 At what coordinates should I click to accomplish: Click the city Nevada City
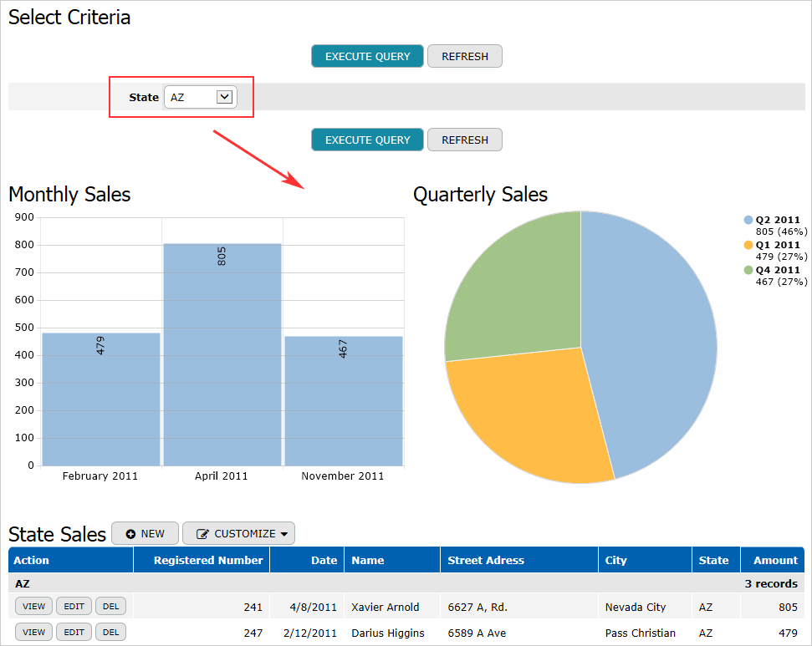tap(636, 608)
